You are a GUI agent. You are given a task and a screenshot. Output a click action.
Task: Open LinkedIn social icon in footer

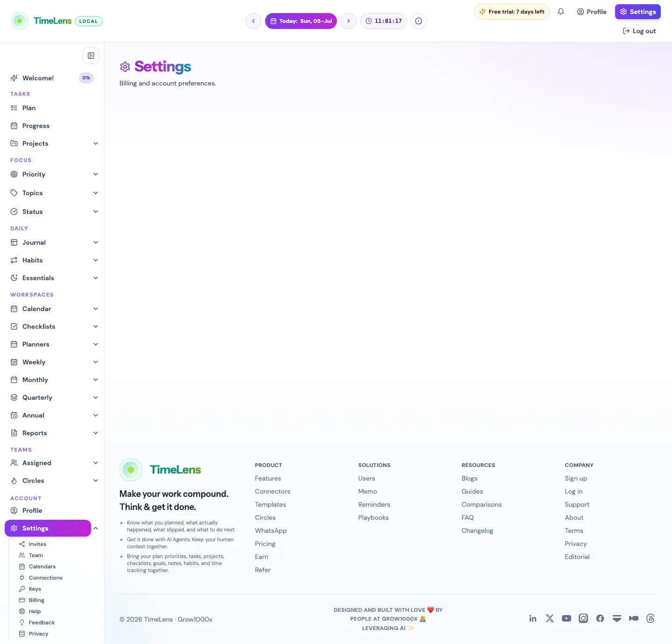533,618
